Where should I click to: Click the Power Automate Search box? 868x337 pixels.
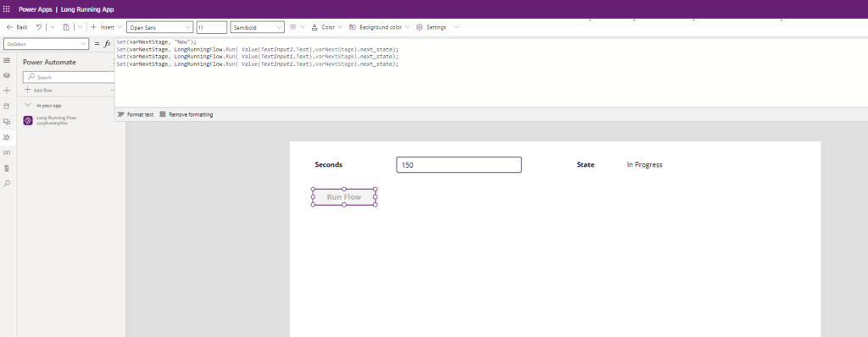click(70, 77)
